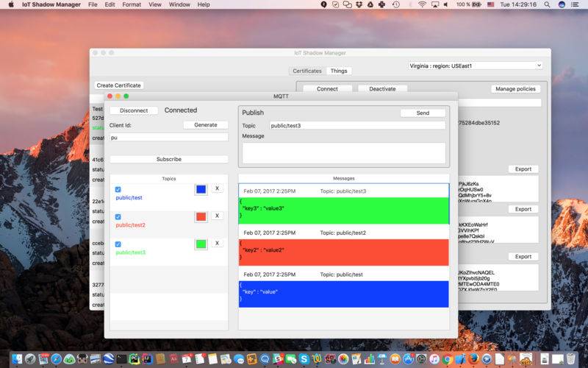
Task: Open Trash in the Dock
Action: click(570, 359)
